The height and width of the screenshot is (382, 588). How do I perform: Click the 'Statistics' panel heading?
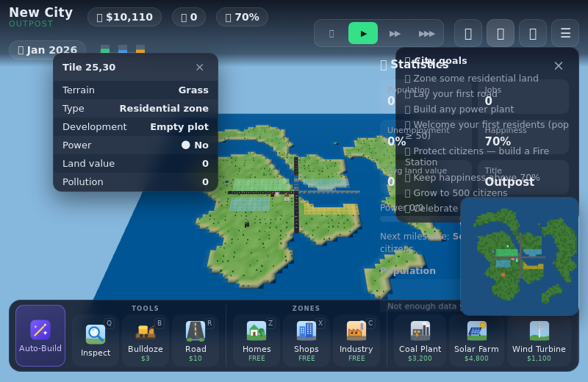pos(415,65)
